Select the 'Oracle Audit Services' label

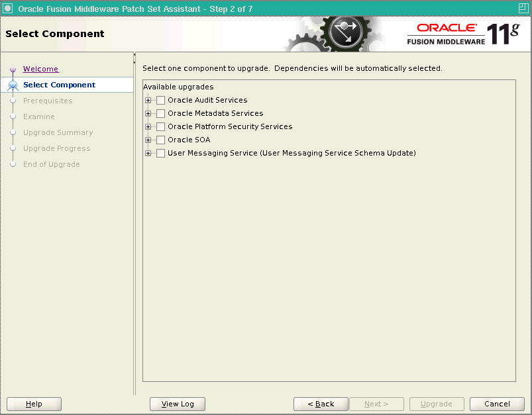[x=207, y=100]
